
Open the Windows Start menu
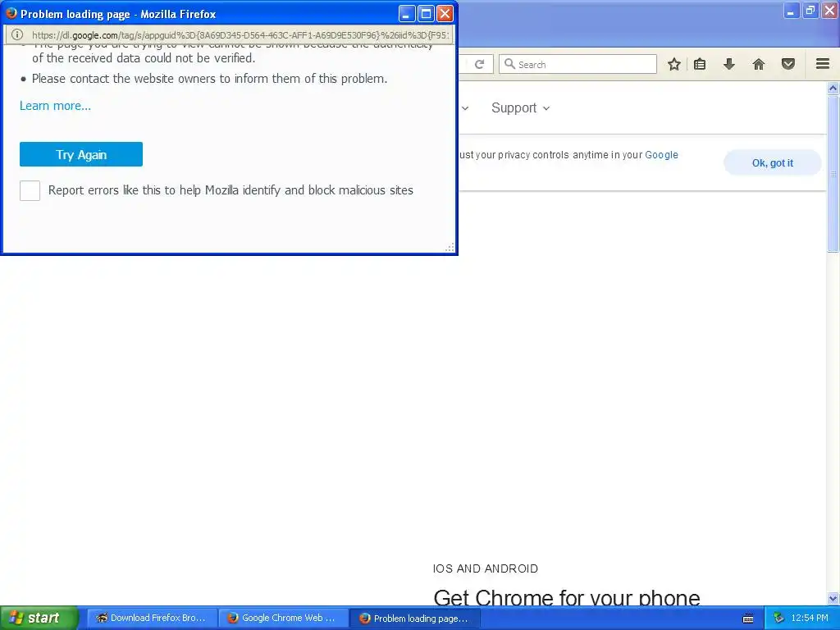click(x=39, y=618)
